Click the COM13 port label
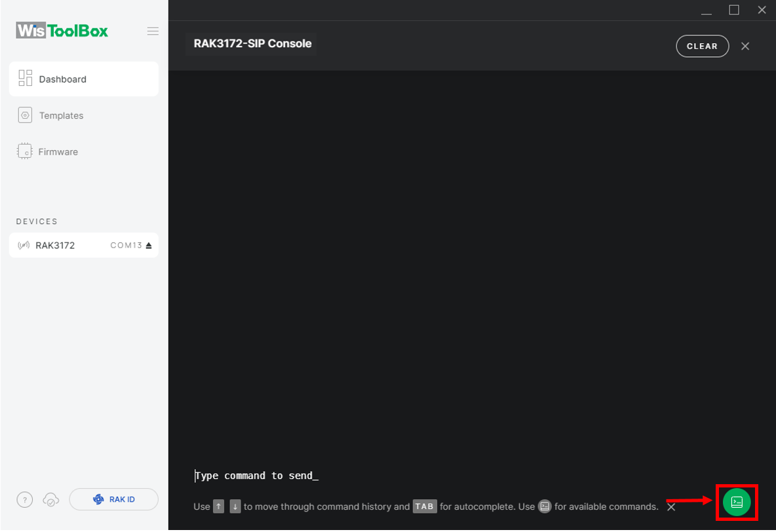The image size is (776, 532). pos(126,246)
